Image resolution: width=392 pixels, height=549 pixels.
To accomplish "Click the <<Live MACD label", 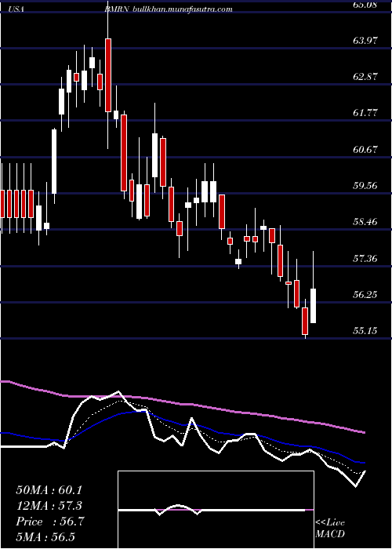I will 330,528.
